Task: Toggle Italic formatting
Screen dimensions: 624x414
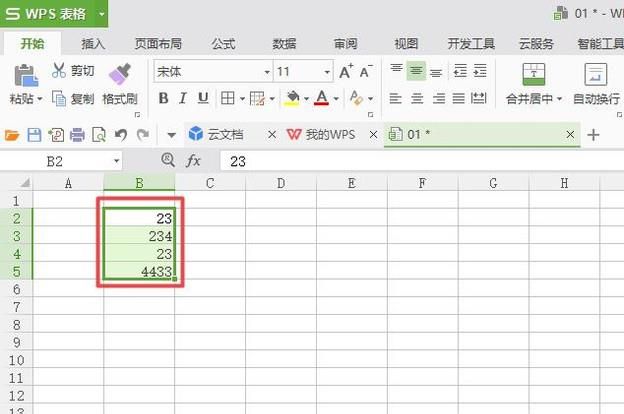Action: 183,98
